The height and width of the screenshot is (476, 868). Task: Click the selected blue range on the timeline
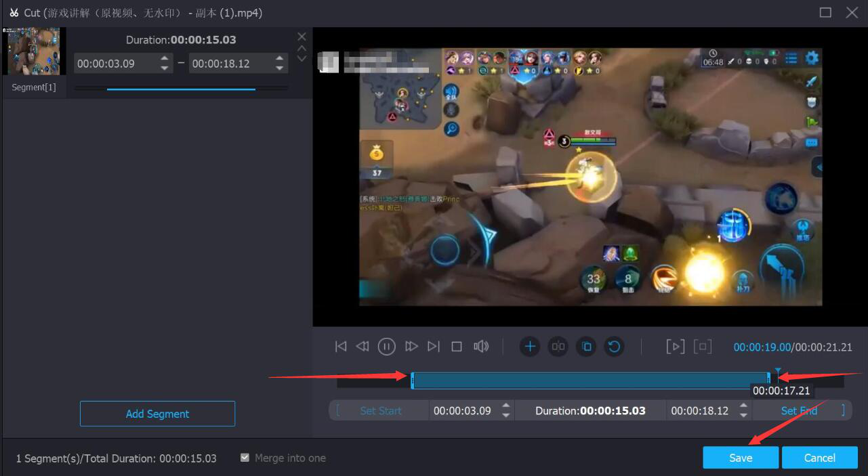point(590,381)
